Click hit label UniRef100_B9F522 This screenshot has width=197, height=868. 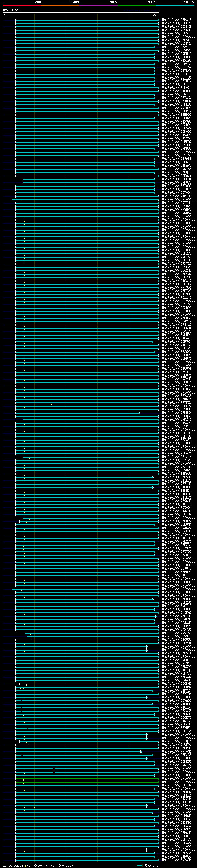(177, 128)
